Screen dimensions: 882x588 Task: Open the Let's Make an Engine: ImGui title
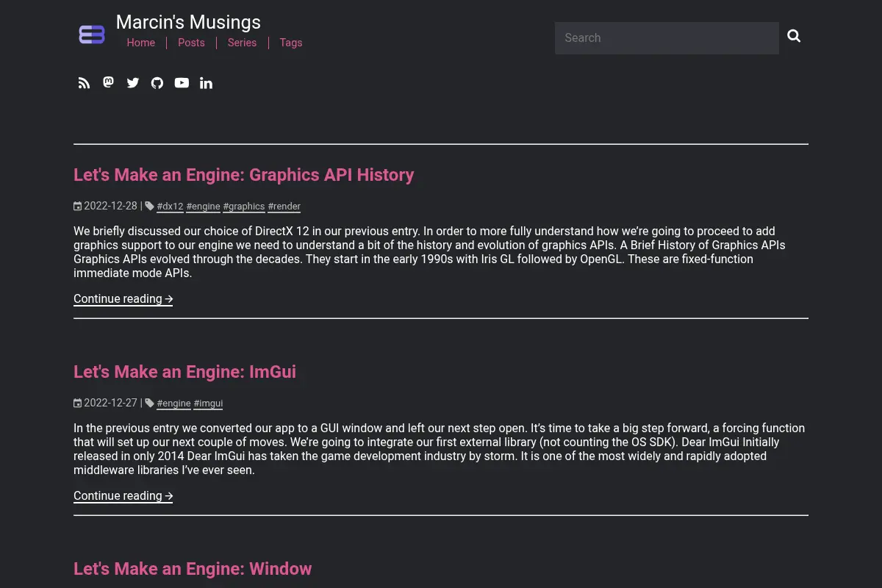click(x=184, y=372)
